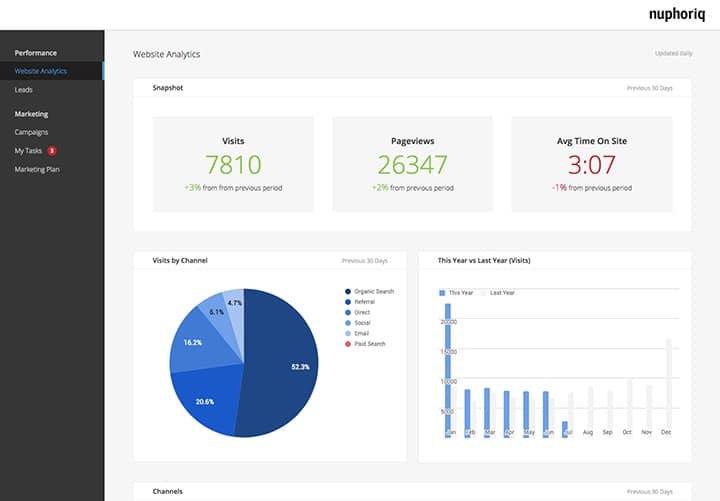The image size is (720, 501).
Task: Click the tall January This Year bar
Action: 448,370
